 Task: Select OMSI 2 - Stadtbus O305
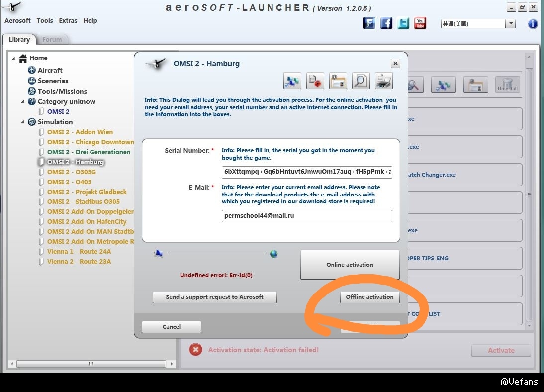83,202
